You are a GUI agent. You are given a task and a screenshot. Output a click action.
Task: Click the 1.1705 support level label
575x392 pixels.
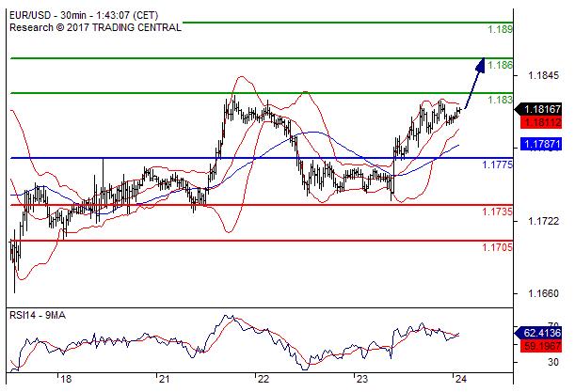click(497, 247)
